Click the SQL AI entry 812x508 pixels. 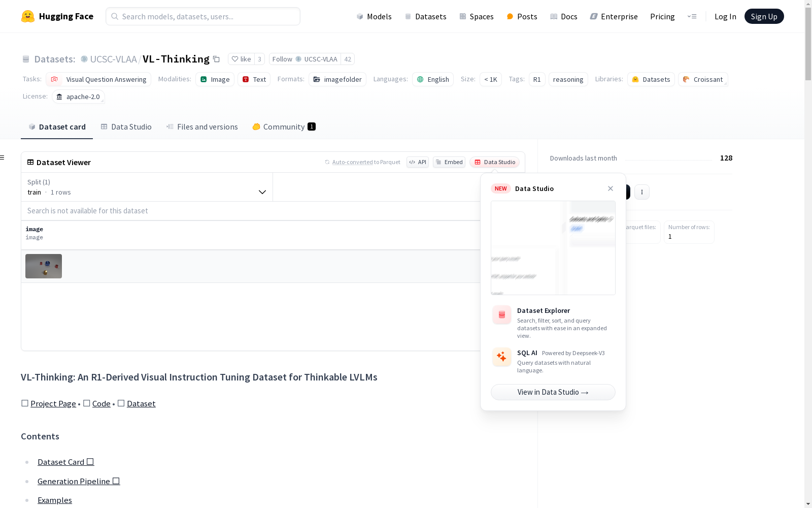[x=553, y=361]
